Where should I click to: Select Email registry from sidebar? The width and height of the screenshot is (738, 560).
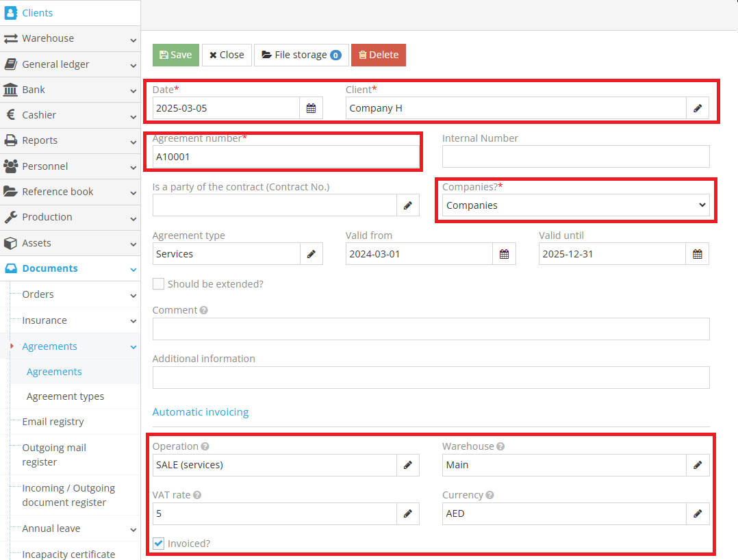pyautogui.click(x=53, y=422)
